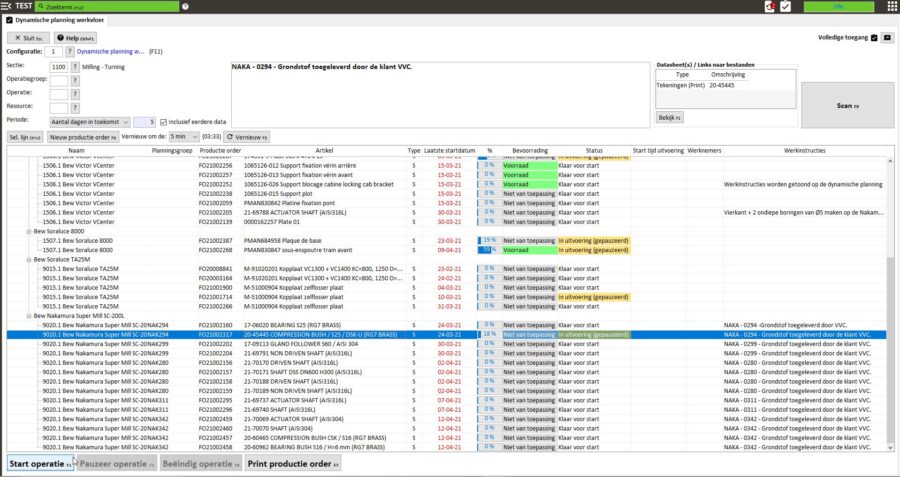Click the Sluit button
This screenshot has height=477, width=900.
click(28, 38)
